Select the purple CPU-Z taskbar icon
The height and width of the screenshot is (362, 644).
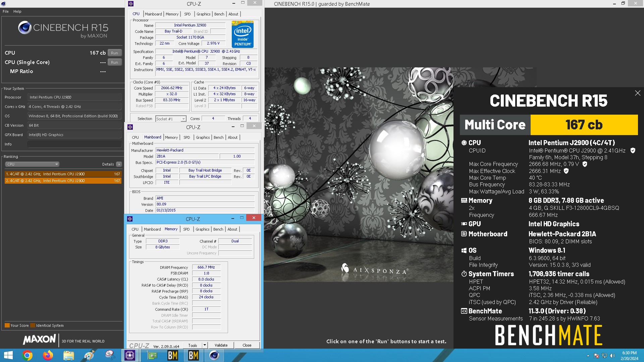[129, 355]
